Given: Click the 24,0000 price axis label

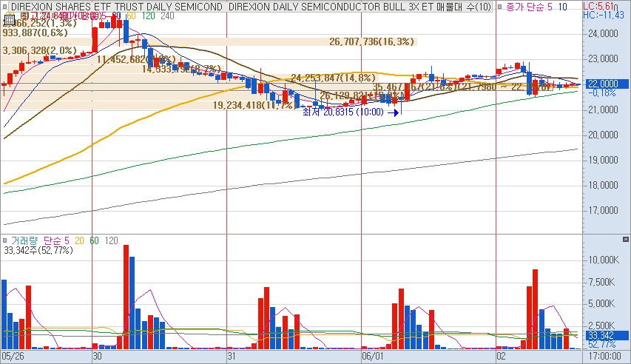Looking at the screenshot, I should point(603,33).
